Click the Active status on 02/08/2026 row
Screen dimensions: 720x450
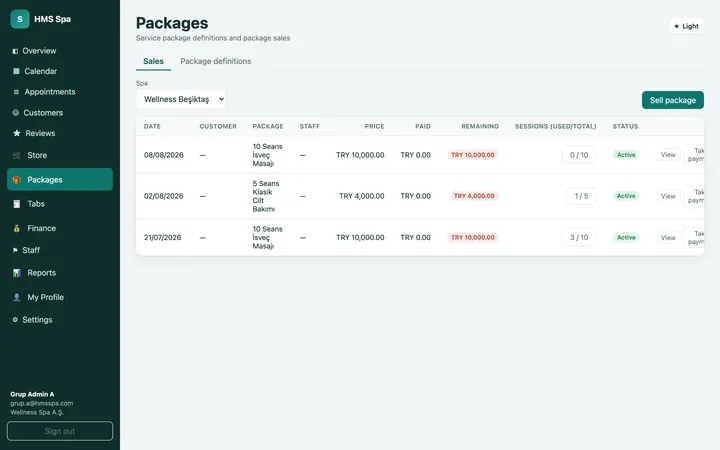coord(626,196)
